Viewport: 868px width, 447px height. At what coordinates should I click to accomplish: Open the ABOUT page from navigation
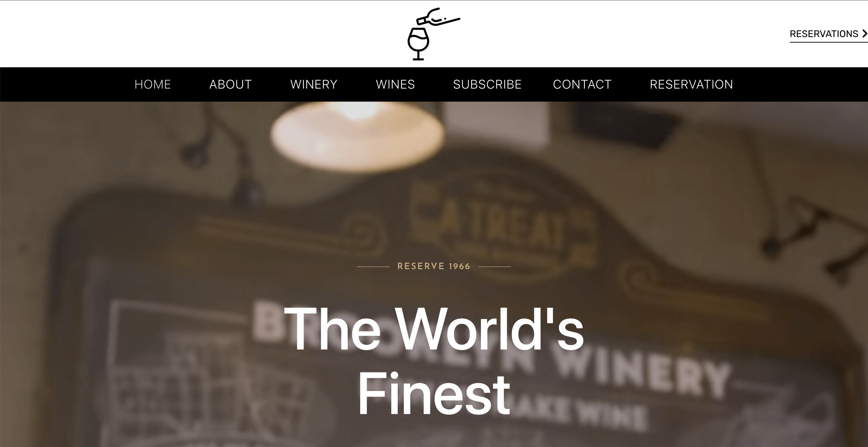tap(231, 84)
